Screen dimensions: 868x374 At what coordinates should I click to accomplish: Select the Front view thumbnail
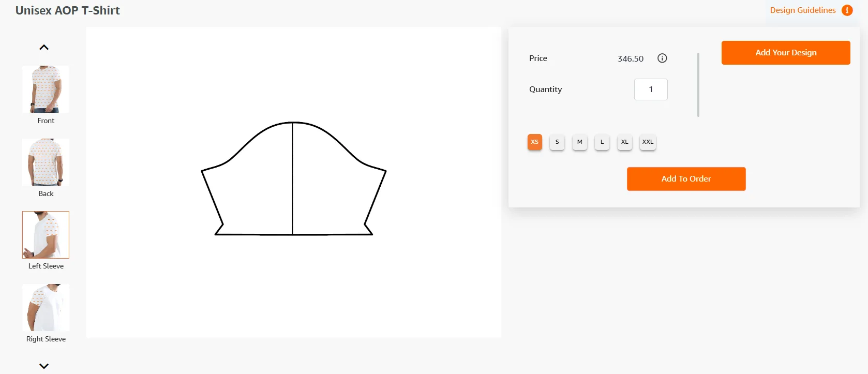click(x=46, y=89)
